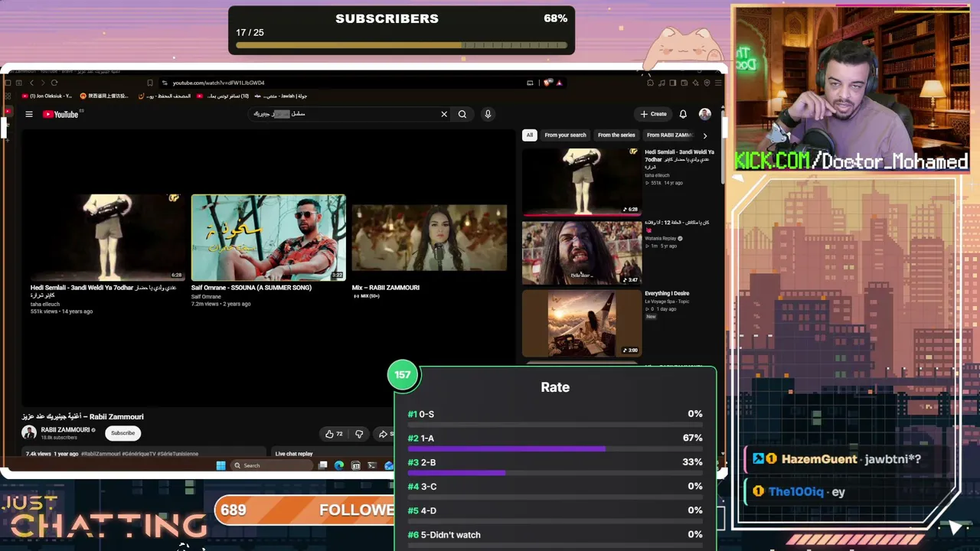Select the From RABII ZAMMOURI chip
Screen dimensions: 980x551
click(668, 135)
